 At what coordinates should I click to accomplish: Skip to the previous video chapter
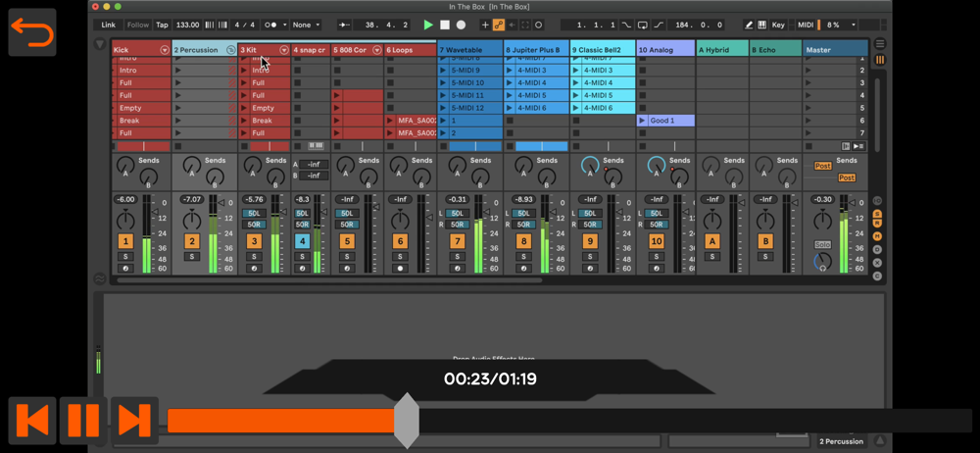32,420
